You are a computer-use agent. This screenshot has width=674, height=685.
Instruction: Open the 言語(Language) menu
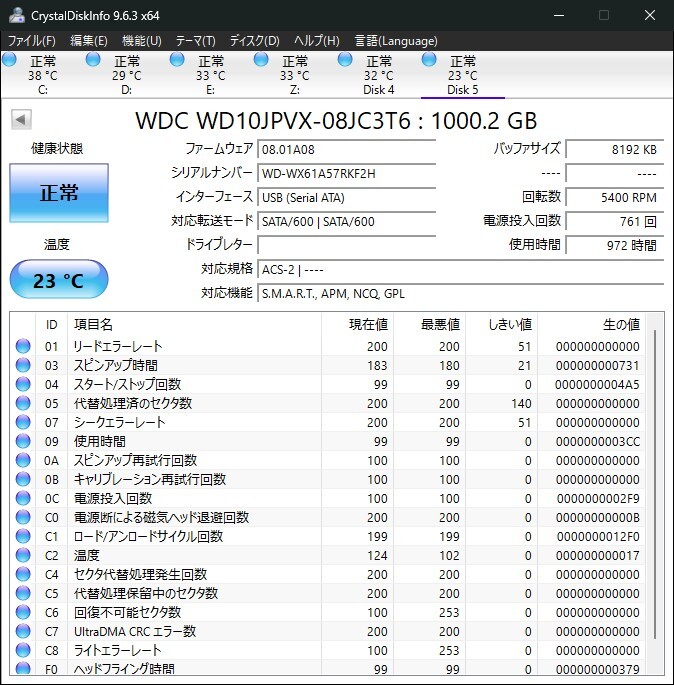click(396, 41)
